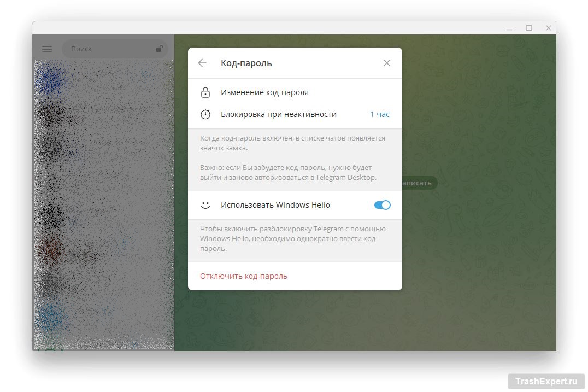Image resolution: width=588 pixels, height=392 pixels.
Task: Go back using the dialog's left arrow
Action: (x=202, y=63)
